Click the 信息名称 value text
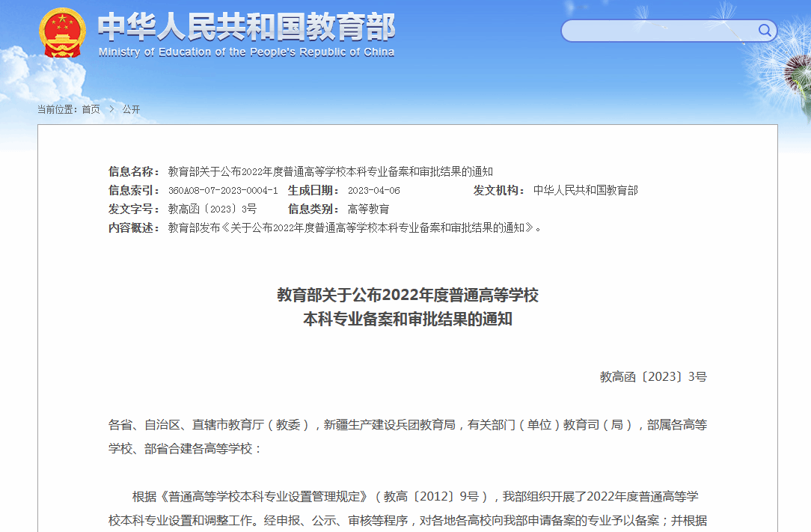The image size is (811, 532). 330,171
